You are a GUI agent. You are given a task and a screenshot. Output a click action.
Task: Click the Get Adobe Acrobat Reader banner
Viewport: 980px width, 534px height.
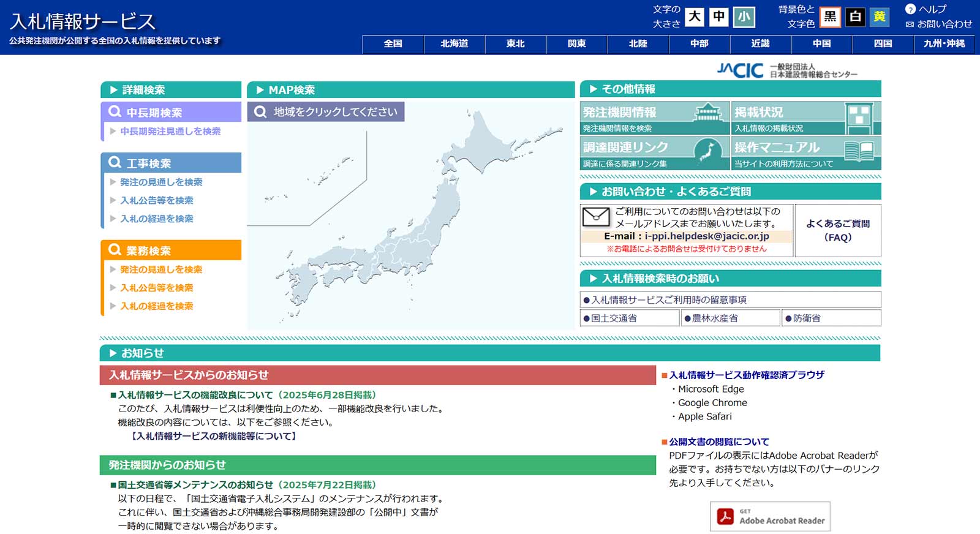770,516
